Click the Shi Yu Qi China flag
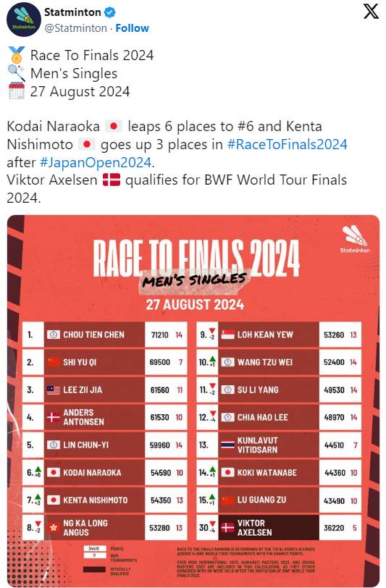 point(54,362)
